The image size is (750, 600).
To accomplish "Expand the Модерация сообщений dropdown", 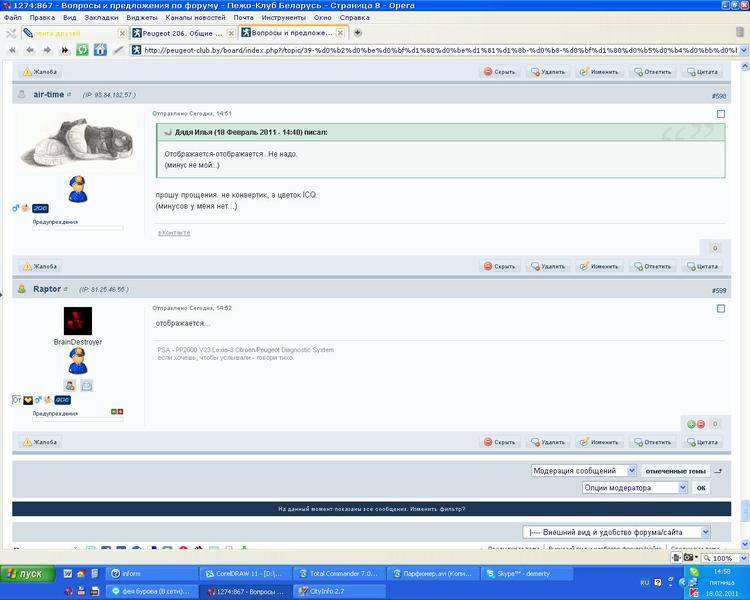I will click(x=584, y=470).
